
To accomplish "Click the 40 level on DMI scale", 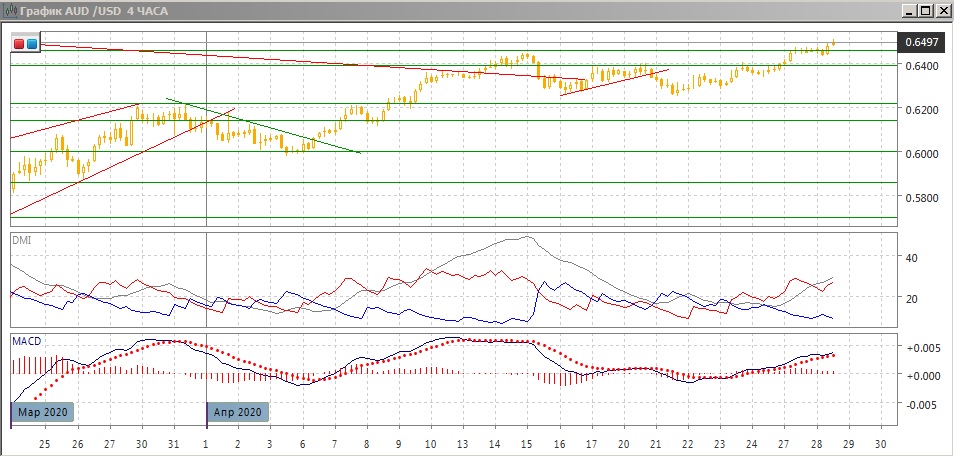I will click(x=911, y=257).
